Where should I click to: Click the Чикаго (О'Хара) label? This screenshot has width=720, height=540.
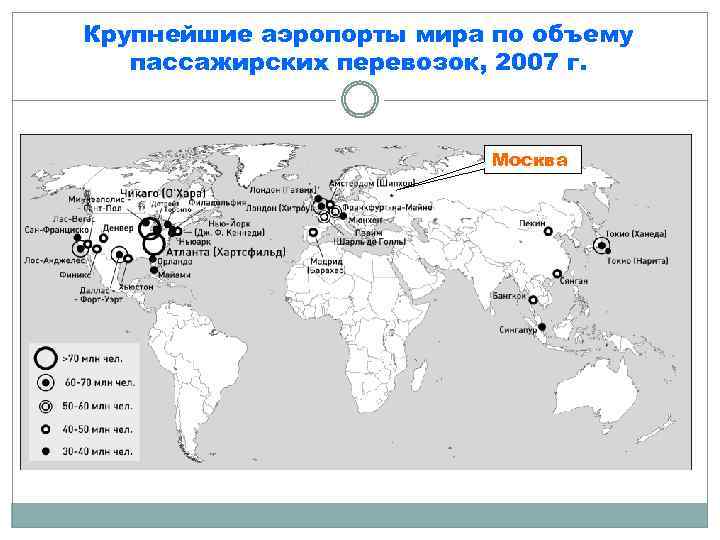[163, 193]
